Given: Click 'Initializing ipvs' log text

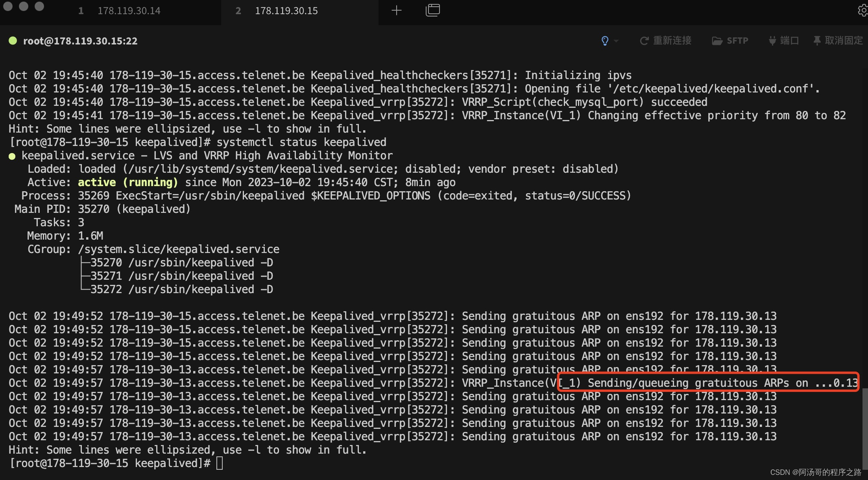Looking at the screenshot, I should coord(578,75).
